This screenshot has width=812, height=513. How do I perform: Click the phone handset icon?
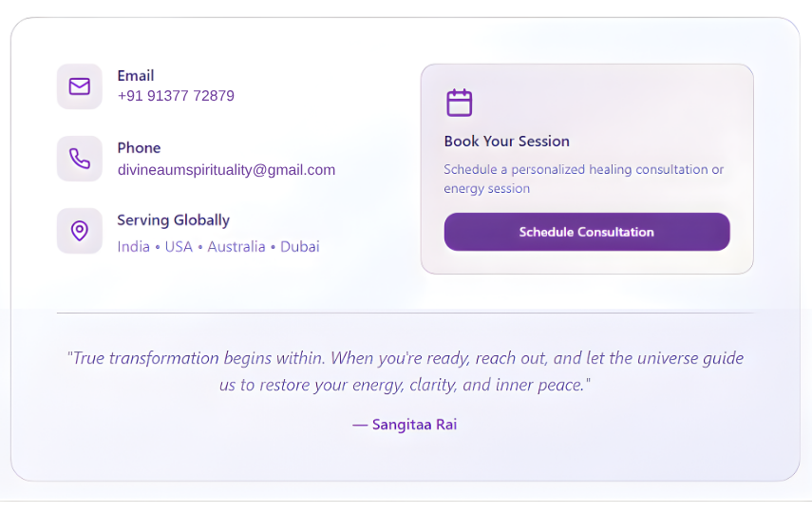coord(80,159)
